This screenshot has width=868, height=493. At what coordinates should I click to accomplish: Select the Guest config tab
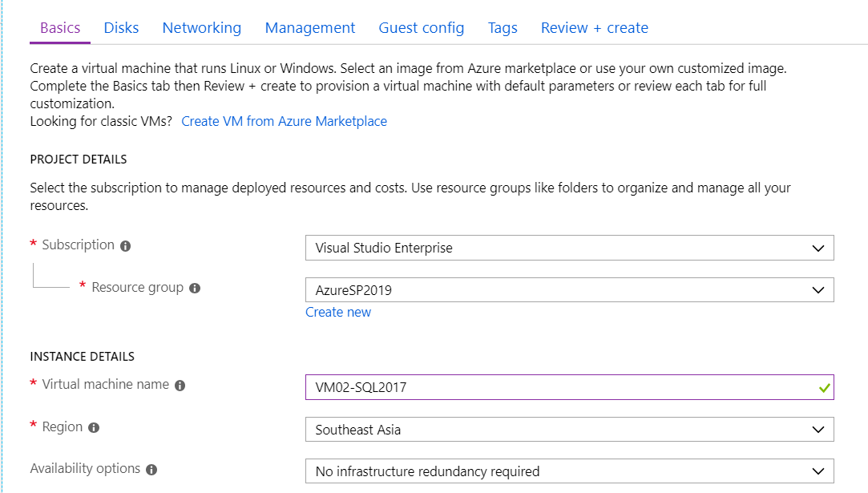[x=421, y=28]
